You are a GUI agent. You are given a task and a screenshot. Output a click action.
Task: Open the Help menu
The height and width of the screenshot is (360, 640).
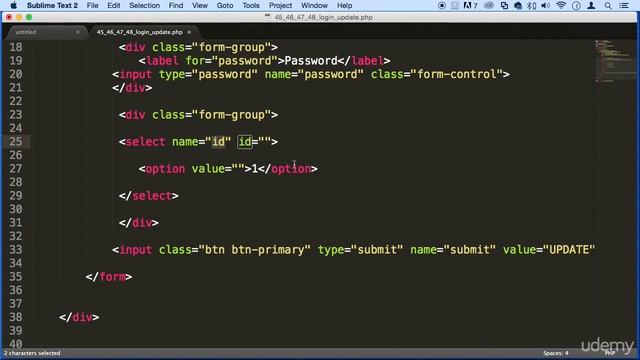click(x=344, y=6)
